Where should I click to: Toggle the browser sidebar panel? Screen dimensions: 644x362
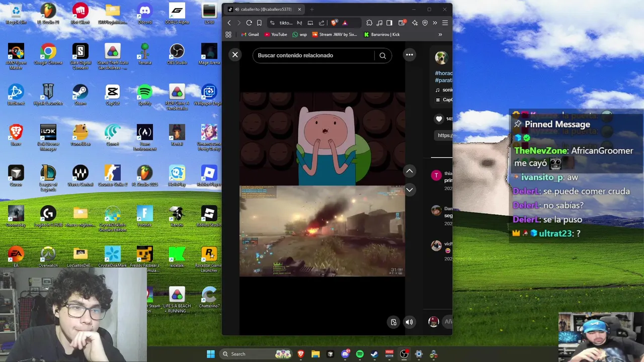coord(389,23)
